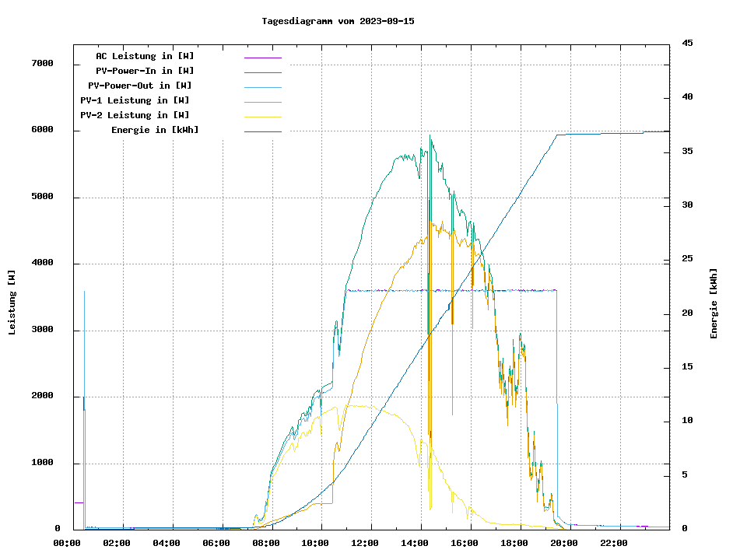This screenshot has height=560, width=747.
Task: Click the light blue PV-Power-Out legend line sample
Action: click(262, 86)
